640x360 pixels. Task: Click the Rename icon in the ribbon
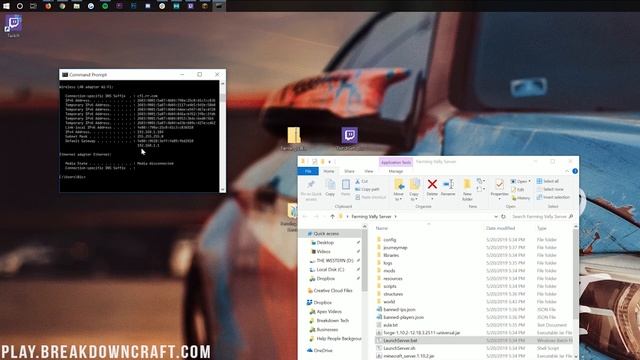tap(448, 184)
